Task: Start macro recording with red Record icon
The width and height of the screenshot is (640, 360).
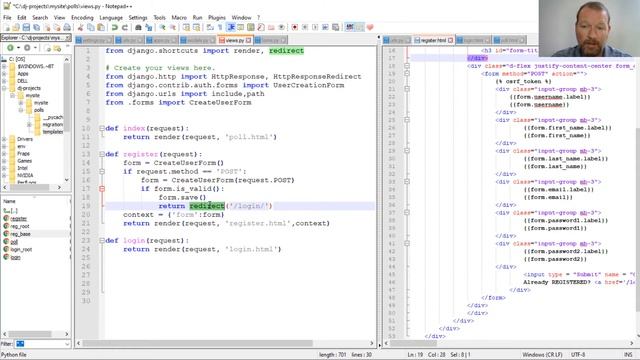Action: 295,27
